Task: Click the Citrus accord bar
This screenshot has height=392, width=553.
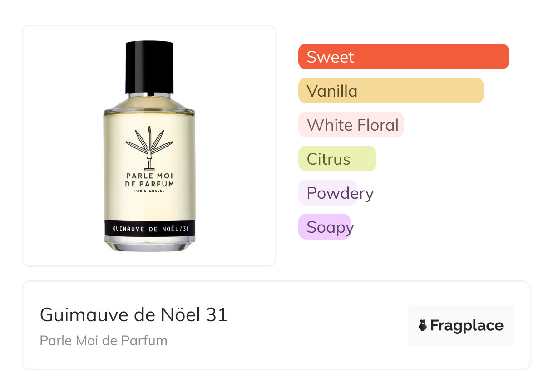Action: click(337, 159)
